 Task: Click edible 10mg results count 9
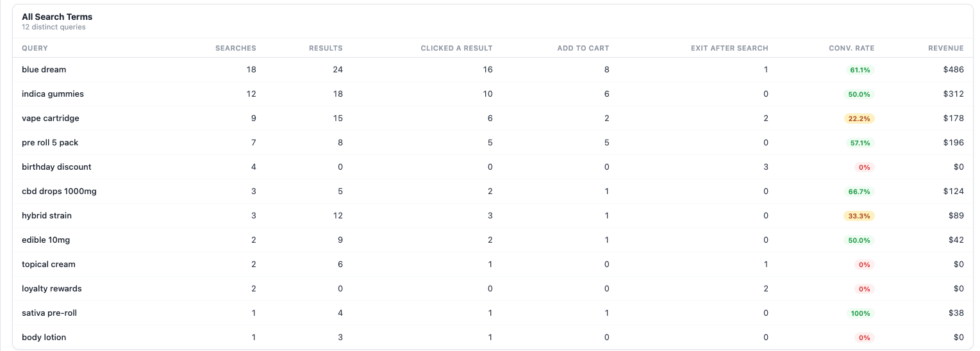tap(340, 240)
